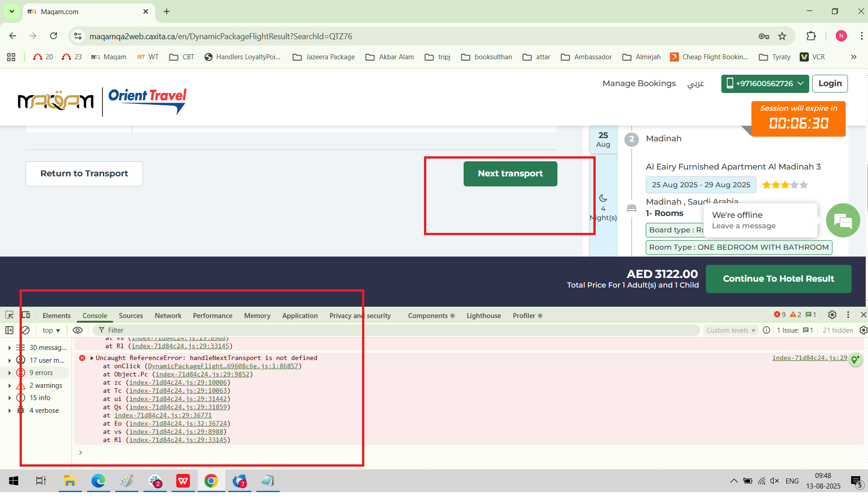Viewport: 868px width, 504px height.
Task: Click the Next transport button
Action: coord(510,174)
